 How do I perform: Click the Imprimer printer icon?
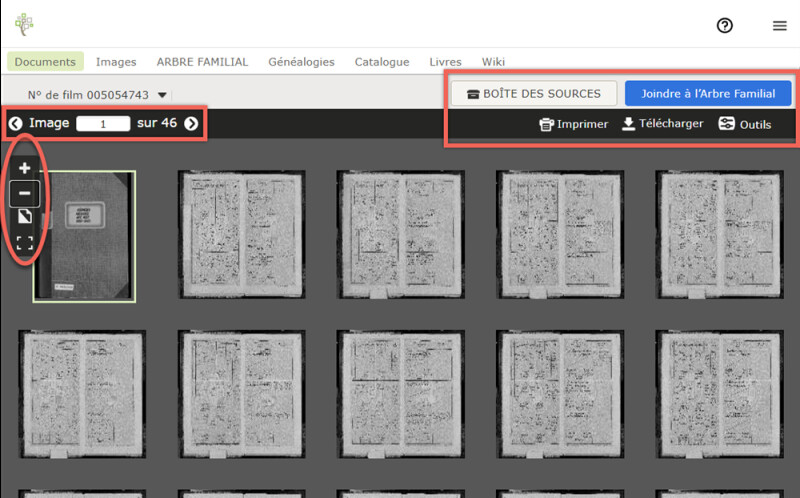pos(546,124)
